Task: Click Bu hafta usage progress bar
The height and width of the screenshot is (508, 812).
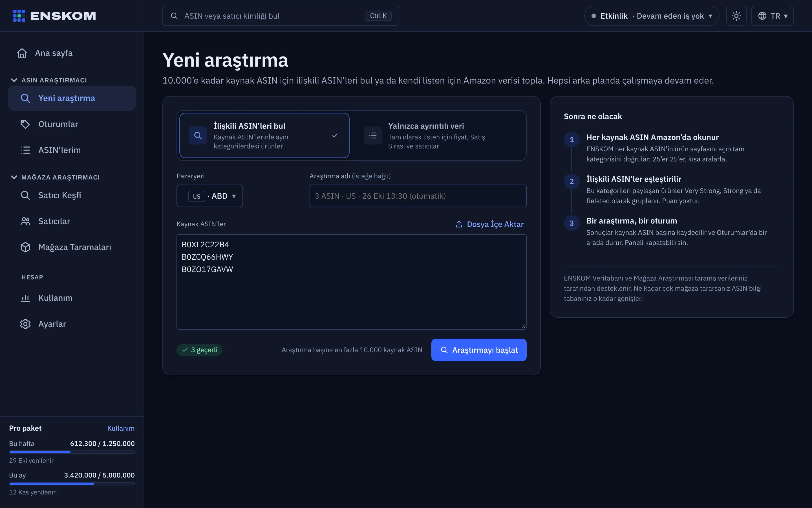Action: [x=72, y=452]
